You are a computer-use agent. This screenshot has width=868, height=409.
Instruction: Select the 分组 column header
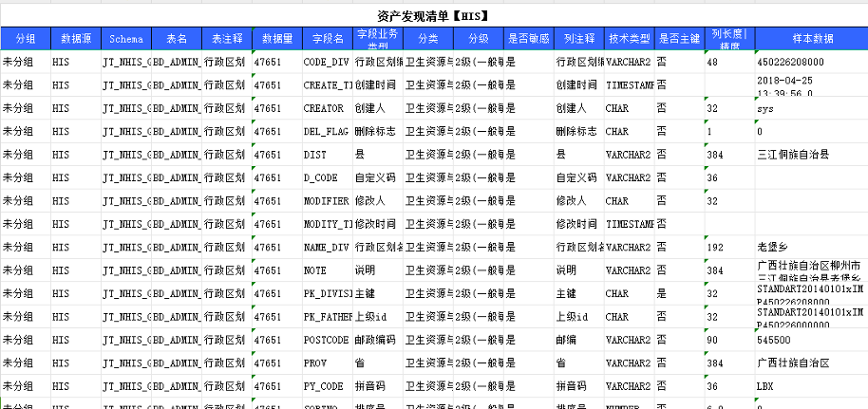point(25,39)
